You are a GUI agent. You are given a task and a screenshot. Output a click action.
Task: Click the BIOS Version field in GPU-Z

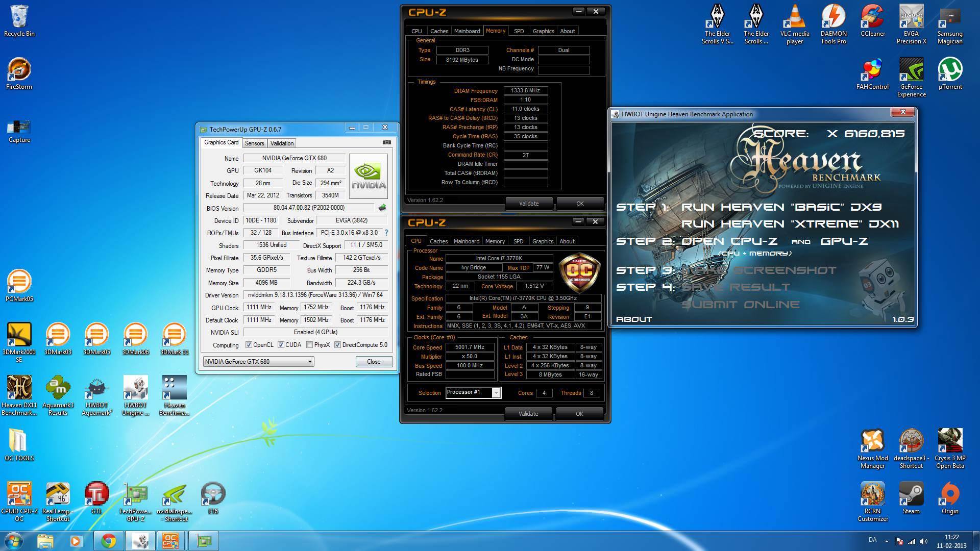point(309,208)
